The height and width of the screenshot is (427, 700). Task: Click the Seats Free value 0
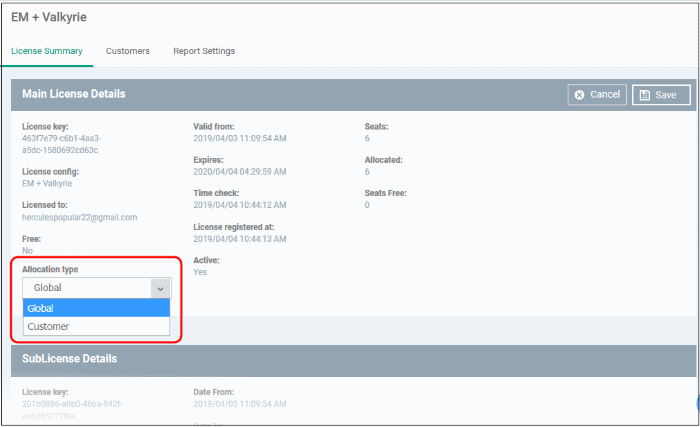click(367, 205)
